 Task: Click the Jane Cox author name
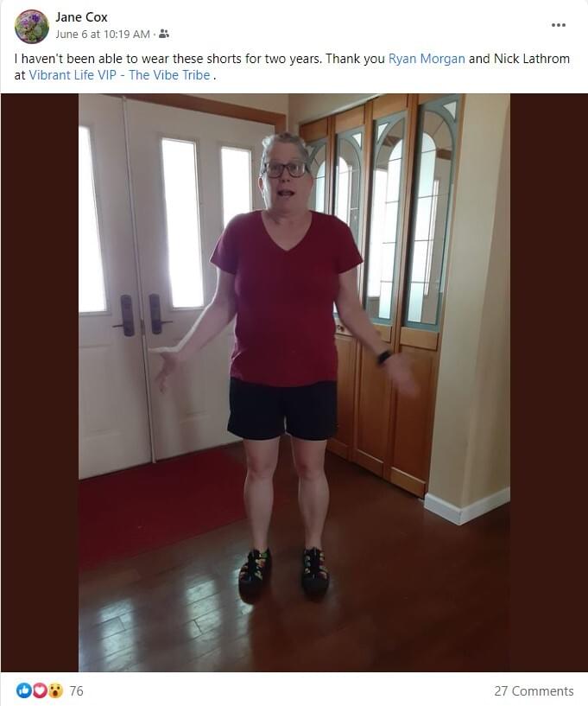(x=81, y=17)
